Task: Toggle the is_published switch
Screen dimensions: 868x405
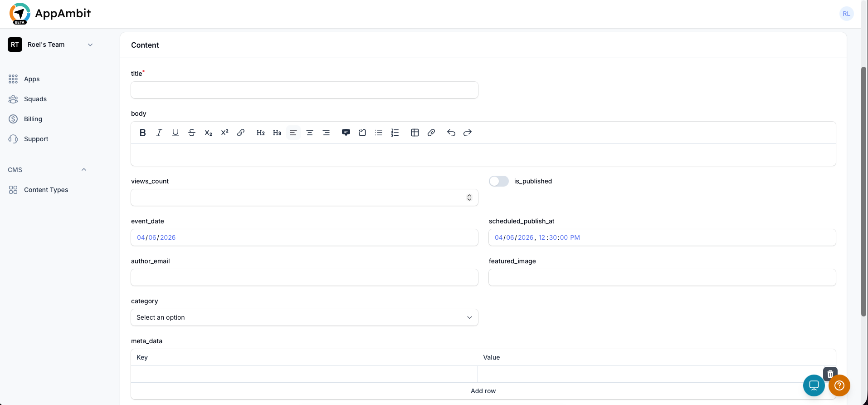Action: coord(499,181)
